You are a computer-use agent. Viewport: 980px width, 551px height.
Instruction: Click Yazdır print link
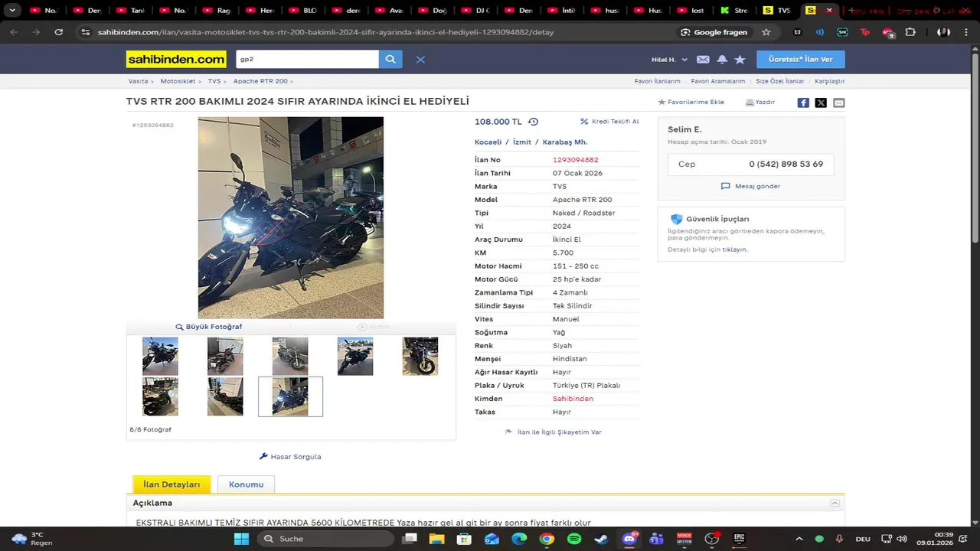(760, 102)
